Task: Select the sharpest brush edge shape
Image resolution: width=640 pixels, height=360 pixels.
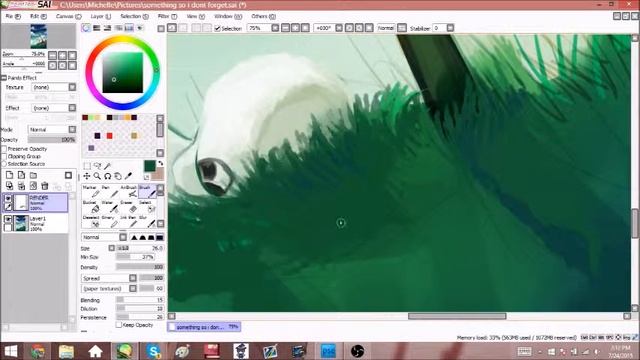Action: point(134,237)
